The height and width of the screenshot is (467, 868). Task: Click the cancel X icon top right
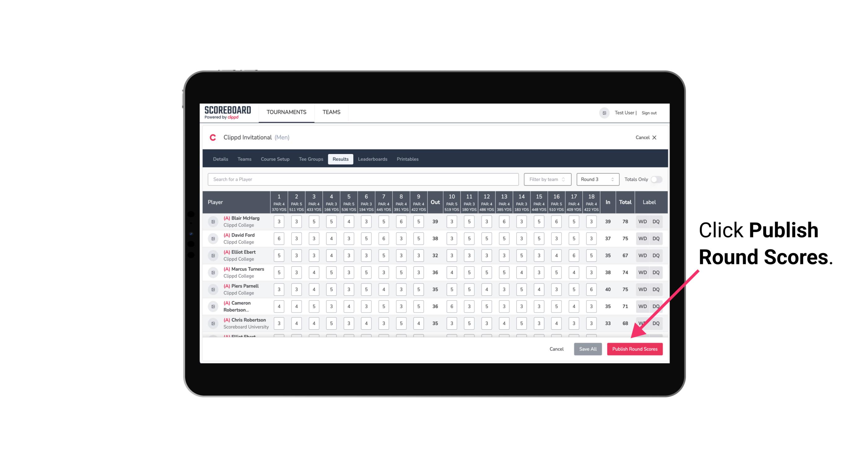pos(654,138)
